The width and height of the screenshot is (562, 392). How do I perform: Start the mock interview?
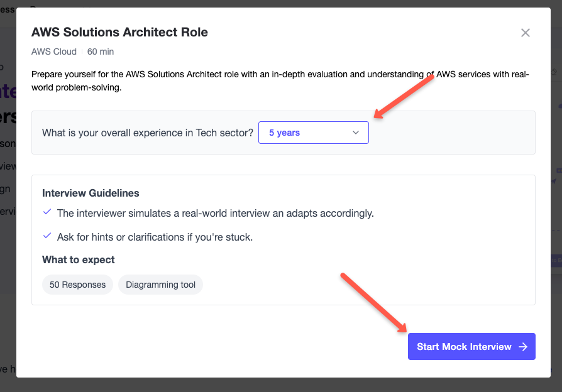click(x=471, y=346)
